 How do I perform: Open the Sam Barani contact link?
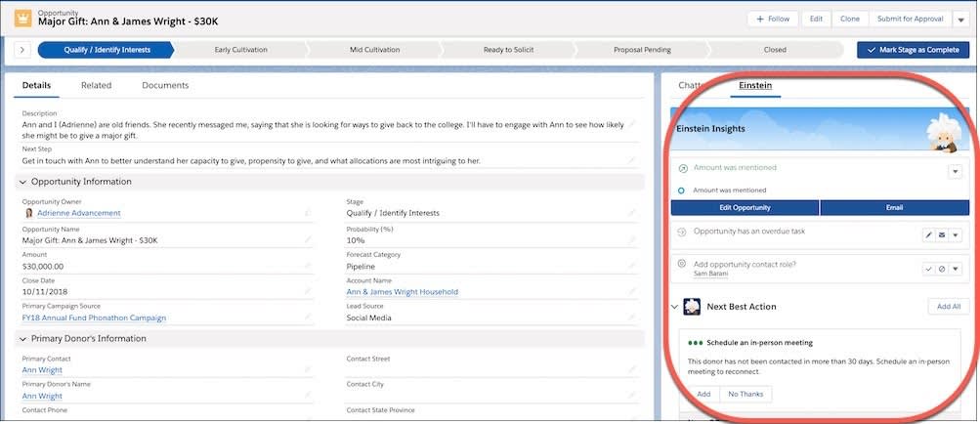coord(710,274)
